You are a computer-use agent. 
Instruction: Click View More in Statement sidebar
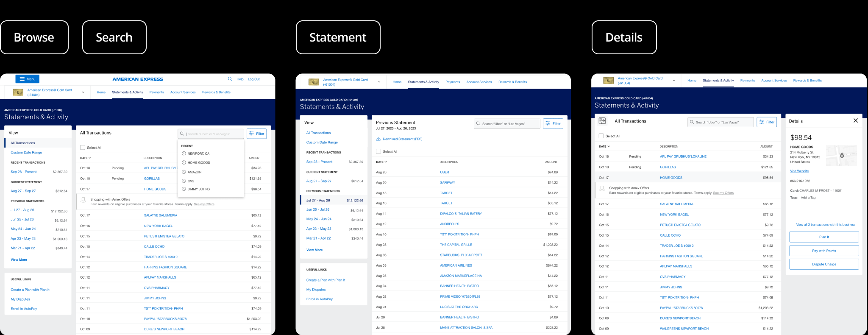(314, 250)
